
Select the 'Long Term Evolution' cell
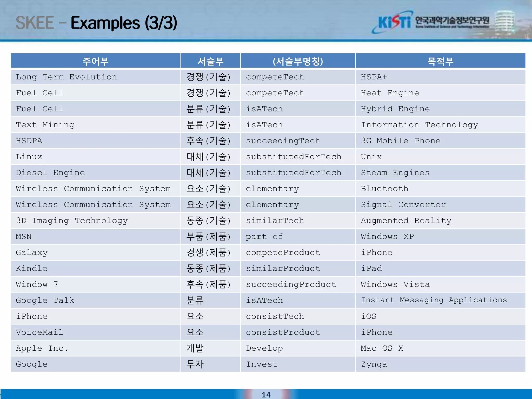(x=96, y=77)
